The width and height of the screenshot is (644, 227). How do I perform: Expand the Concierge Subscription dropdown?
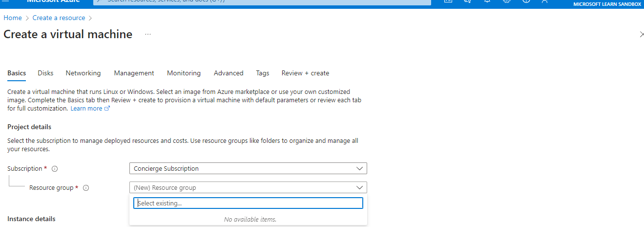(x=248, y=168)
